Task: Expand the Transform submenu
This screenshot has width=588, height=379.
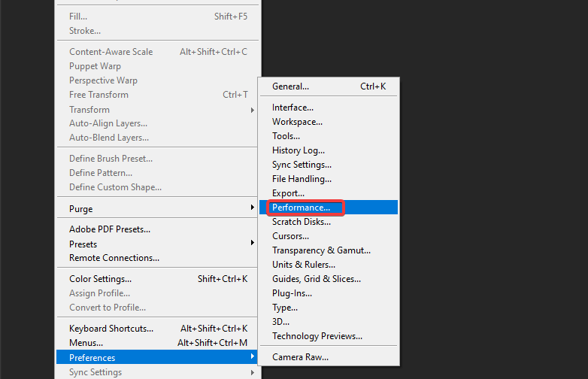Action: (x=157, y=110)
